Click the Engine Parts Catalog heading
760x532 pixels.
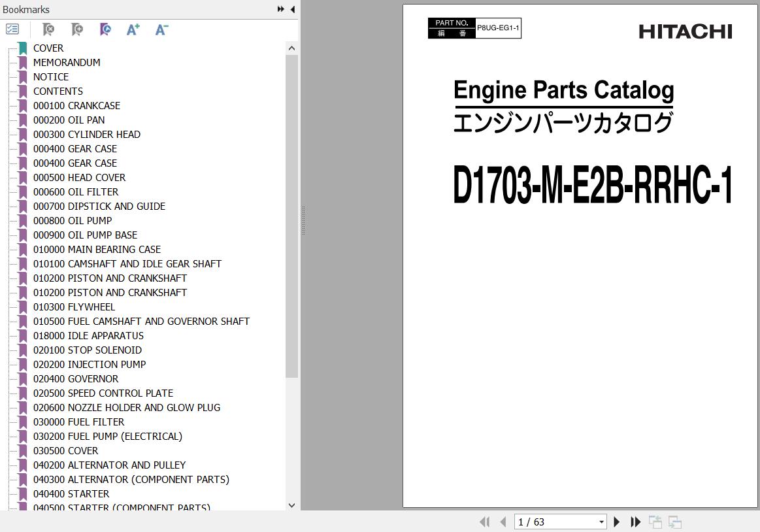tap(564, 91)
